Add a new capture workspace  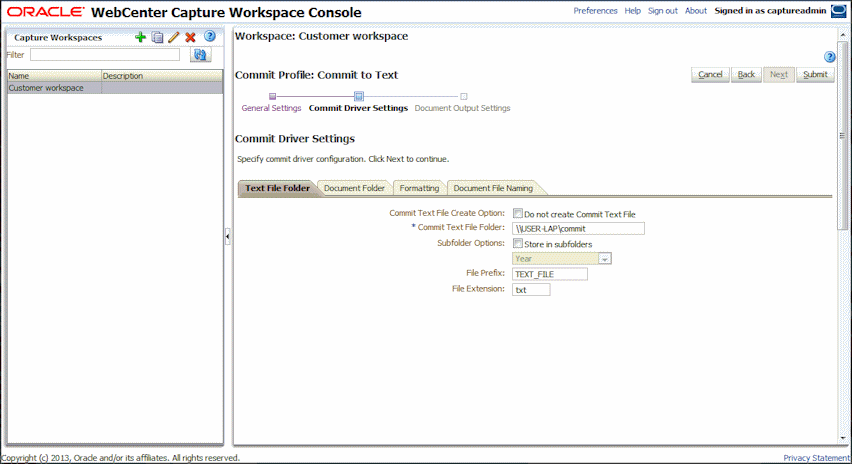140,37
